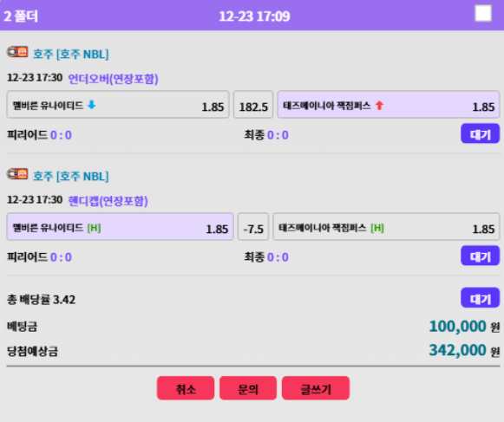Click the red up arrow next to 태즈메이니아
Viewport: 504px width, 422px height.
click(379, 105)
